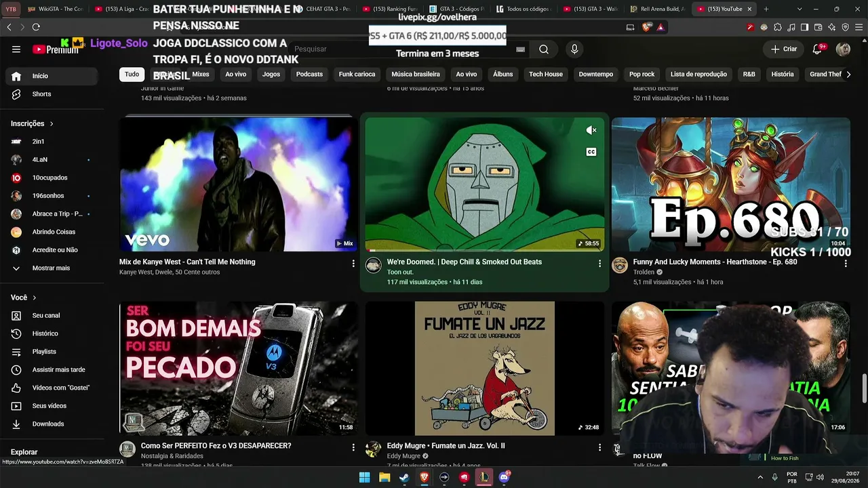Open the Brave Shields lion icon
This screenshot has width=868, height=488.
point(646,27)
